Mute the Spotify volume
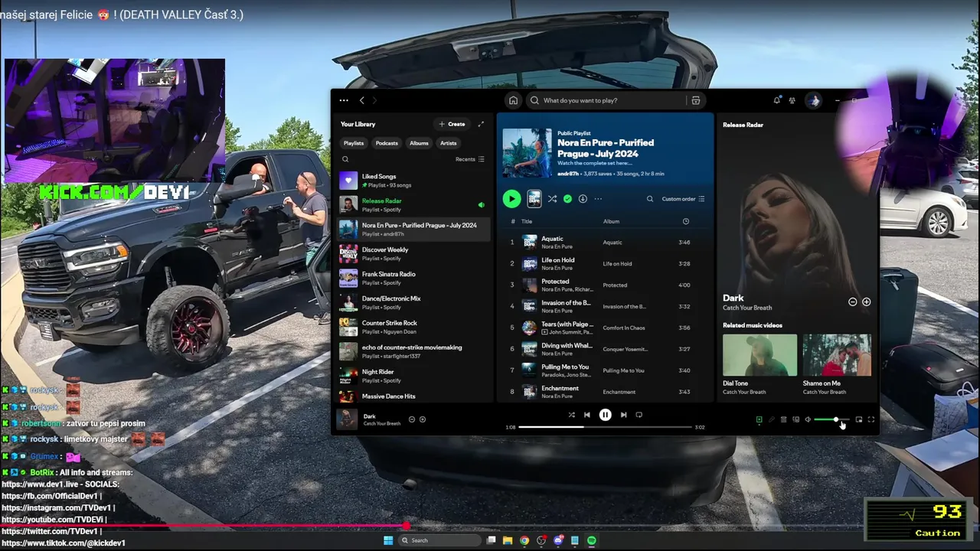 (x=808, y=419)
